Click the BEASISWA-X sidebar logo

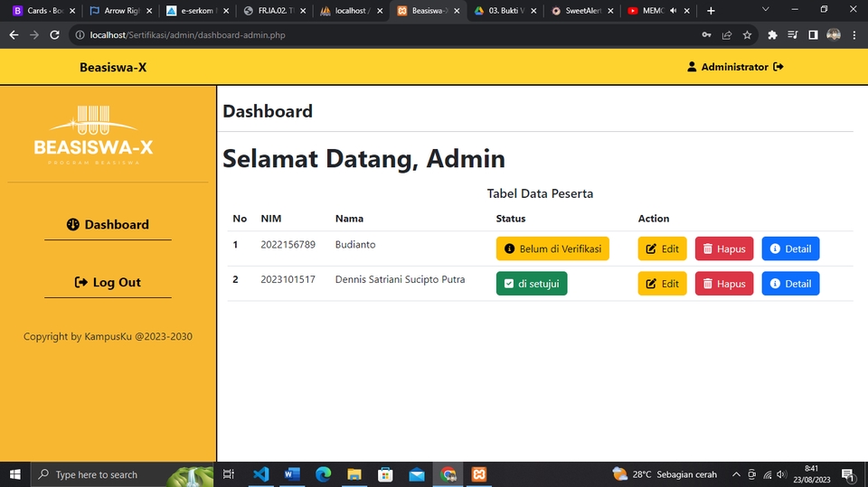click(x=93, y=135)
